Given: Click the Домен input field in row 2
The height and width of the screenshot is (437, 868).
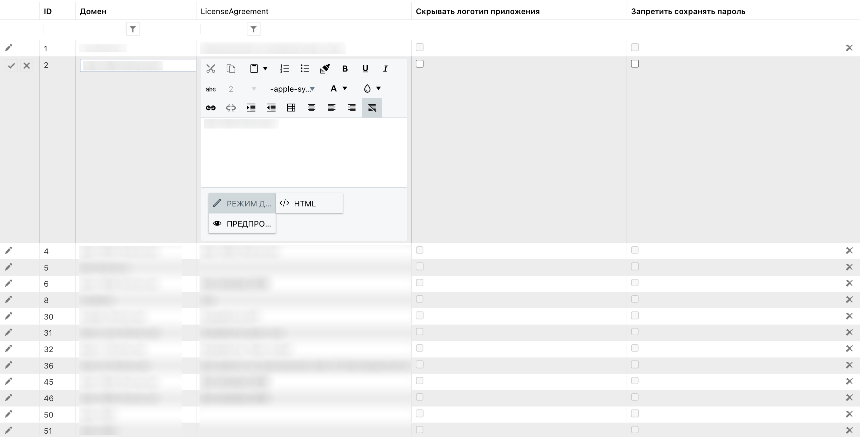Looking at the screenshot, I should 138,65.
